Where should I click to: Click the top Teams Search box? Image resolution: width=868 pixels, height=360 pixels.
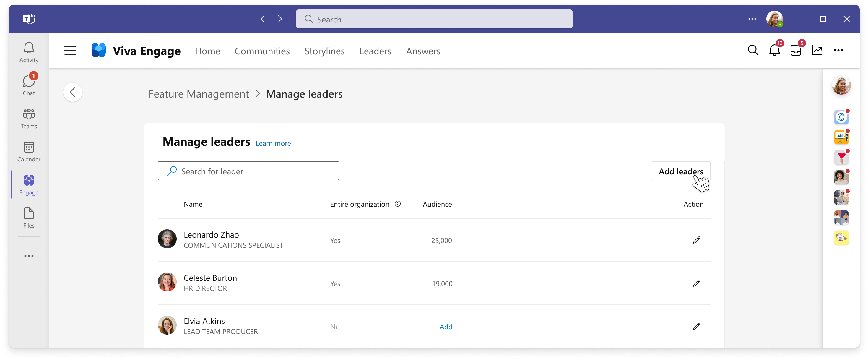click(434, 19)
